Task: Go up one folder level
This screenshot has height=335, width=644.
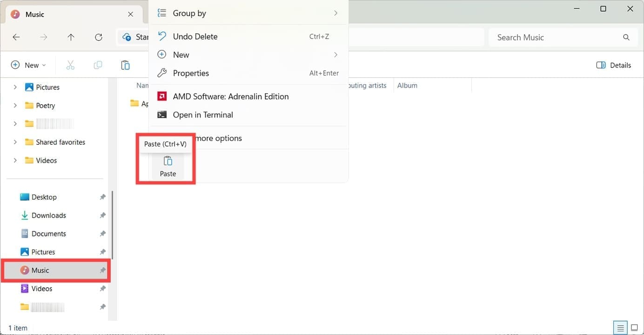Action: (71, 37)
